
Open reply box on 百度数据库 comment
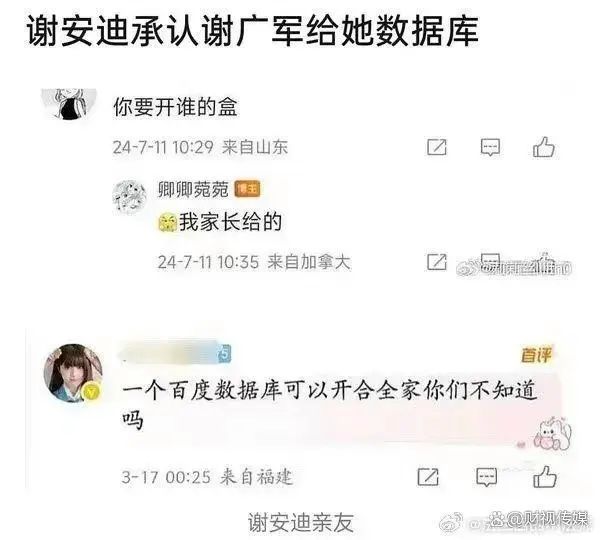pyautogui.click(x=486, y=477)
